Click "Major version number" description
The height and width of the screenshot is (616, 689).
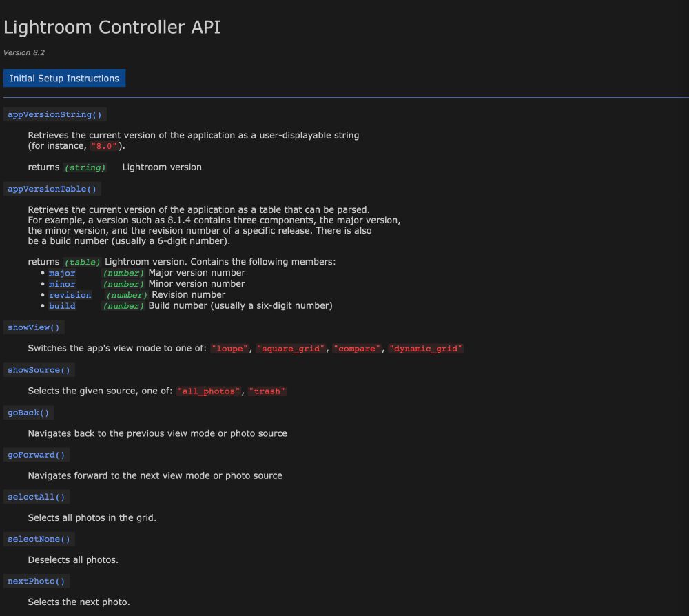[x=197, y=272]
